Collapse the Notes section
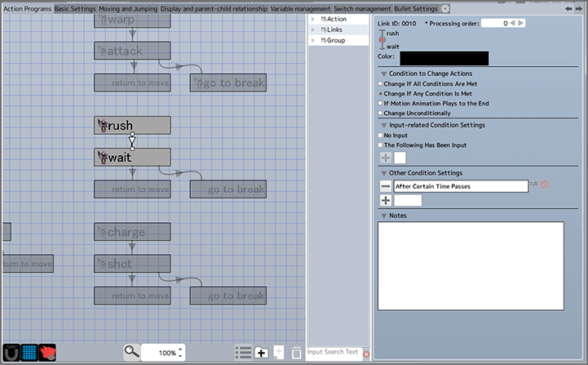588x365 pixels. click(x=384, y=216)
